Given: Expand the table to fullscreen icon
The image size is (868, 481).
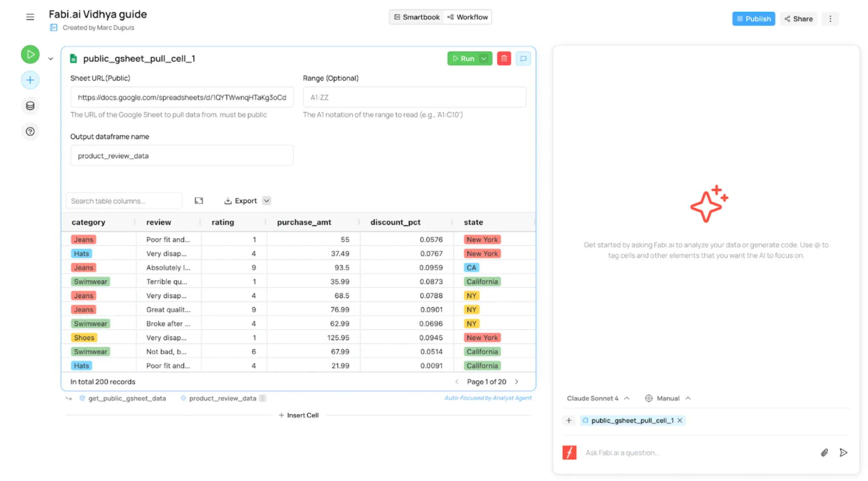Looking at the screenshot, I should point(199,201).
